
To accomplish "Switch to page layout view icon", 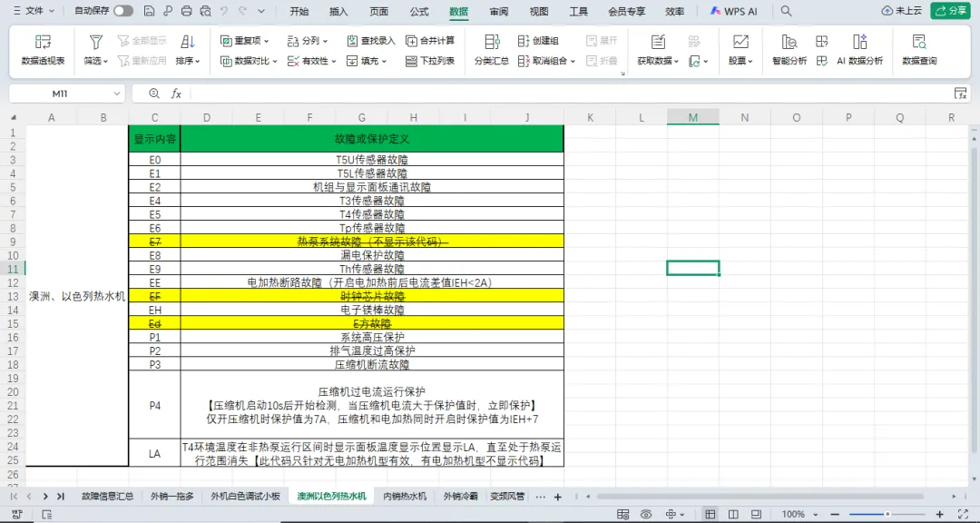I will tap(733, 514).
